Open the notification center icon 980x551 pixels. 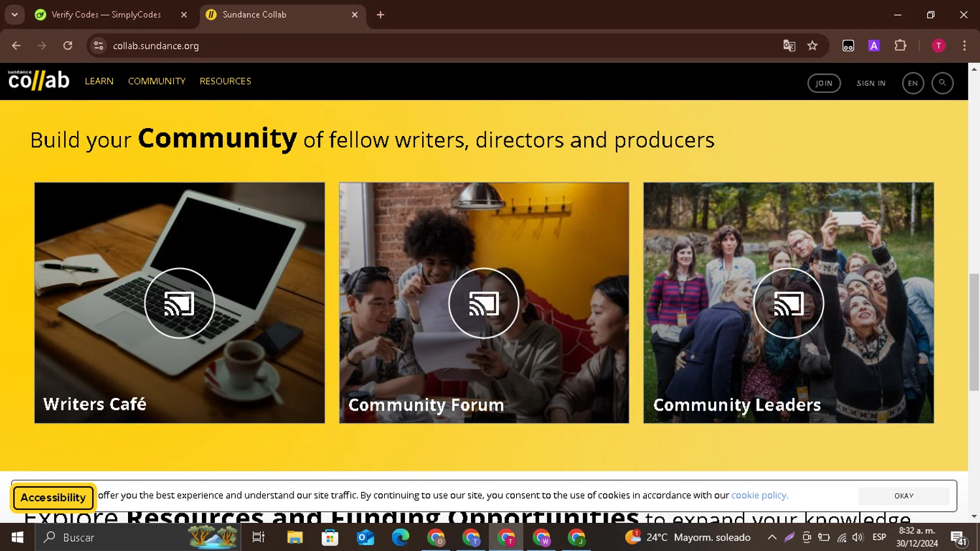click(x=958, y=537)
